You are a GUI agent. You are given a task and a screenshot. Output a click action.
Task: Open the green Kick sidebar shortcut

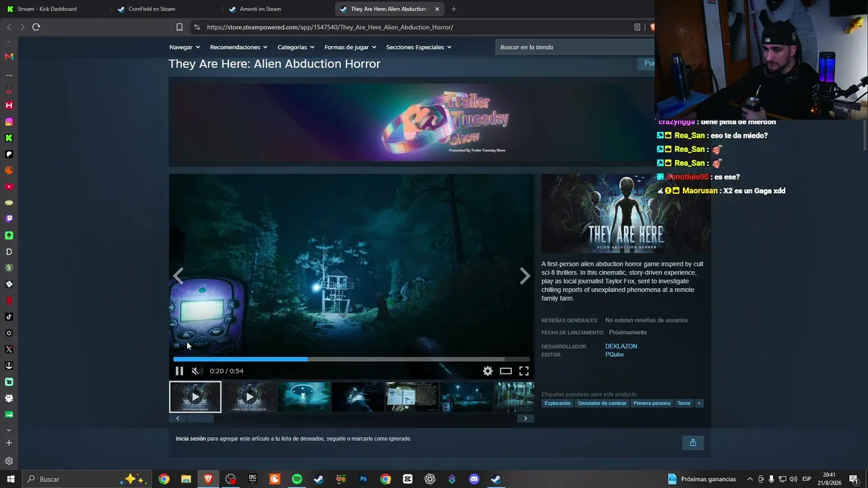pos(9,138)
